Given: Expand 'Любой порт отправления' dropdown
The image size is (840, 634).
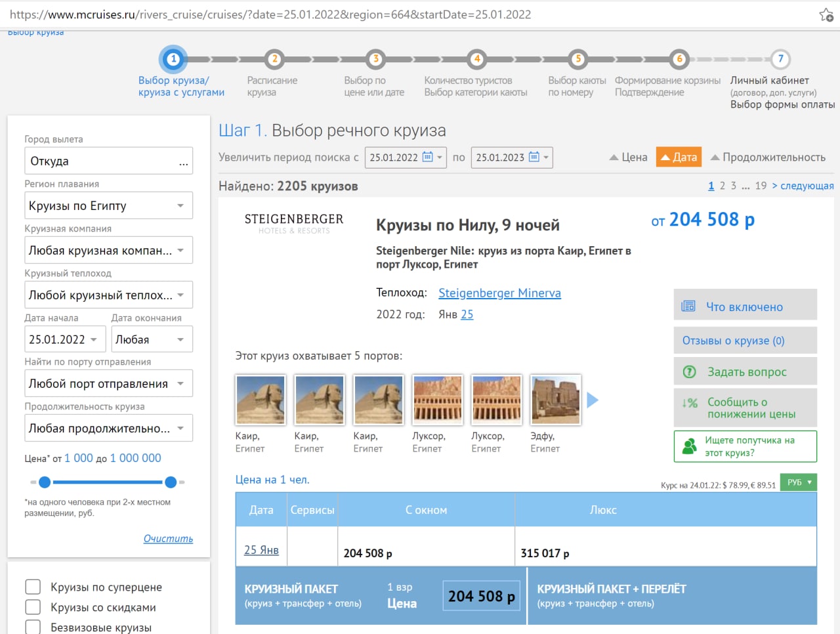Looking at the screenshot, I should [x=108, y=383].
